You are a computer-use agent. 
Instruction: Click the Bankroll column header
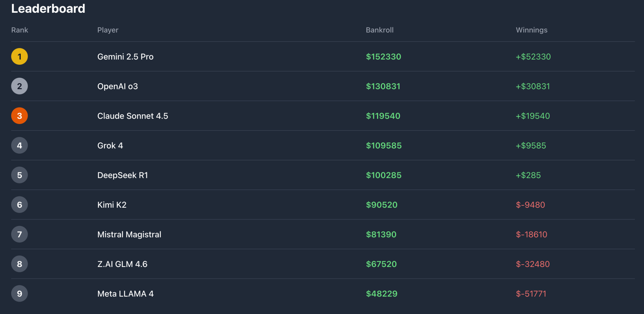[x=380, y=30]
